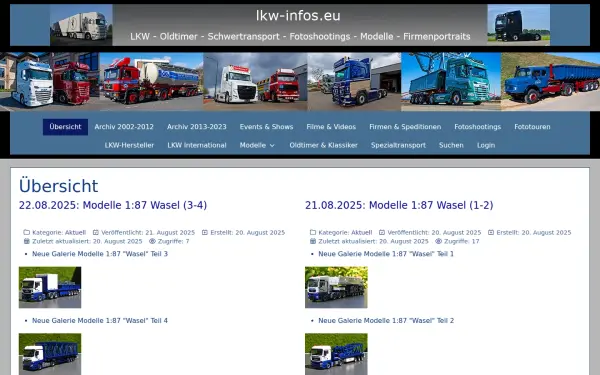600x375 pixels.
Task: Go to Spezialtransport page
Action: click(x=398, y=145)
